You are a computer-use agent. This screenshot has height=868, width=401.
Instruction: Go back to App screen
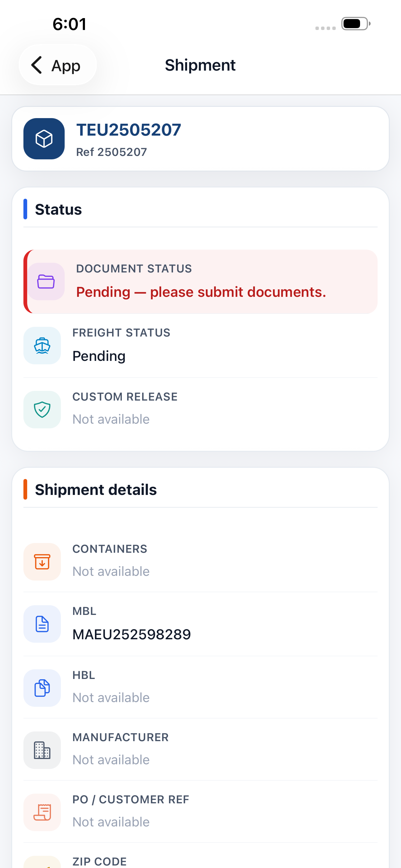pos(57,65)
